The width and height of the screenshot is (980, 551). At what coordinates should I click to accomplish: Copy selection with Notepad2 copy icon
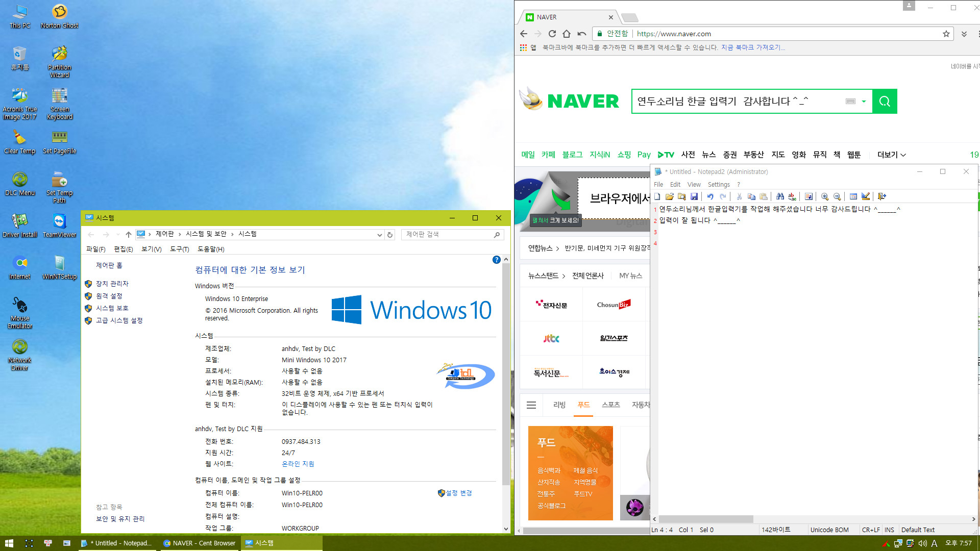point(751,196)
